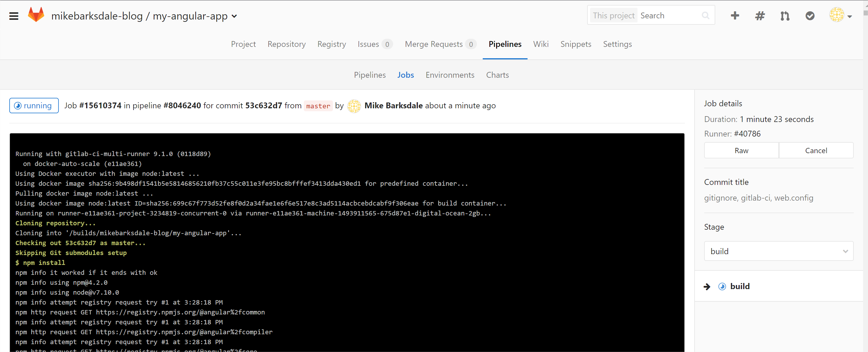
Task: Click the running spinner next to build job
Action: (723, 286)
